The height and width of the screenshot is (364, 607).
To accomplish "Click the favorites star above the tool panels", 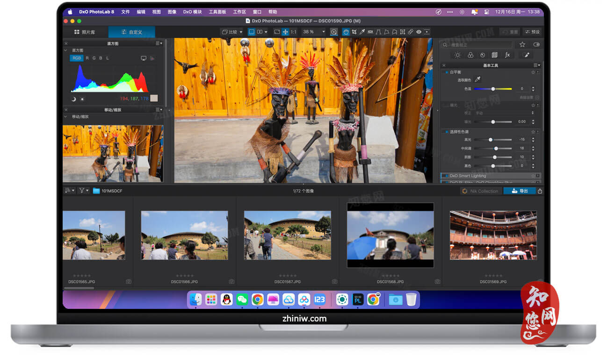I will pos(522,44).
